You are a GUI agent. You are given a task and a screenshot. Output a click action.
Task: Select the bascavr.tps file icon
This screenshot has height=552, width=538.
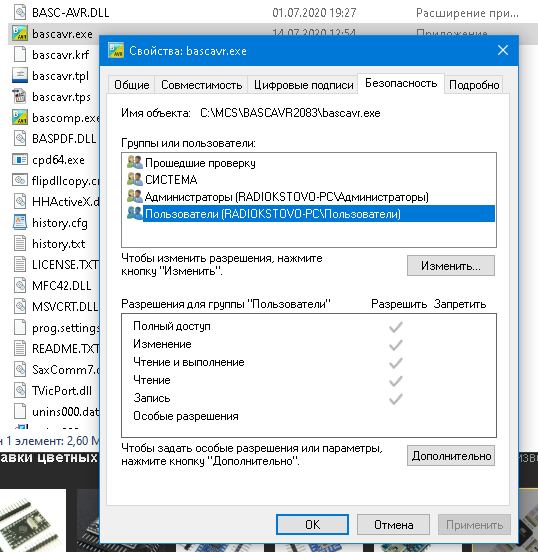[x=20, y=96]
